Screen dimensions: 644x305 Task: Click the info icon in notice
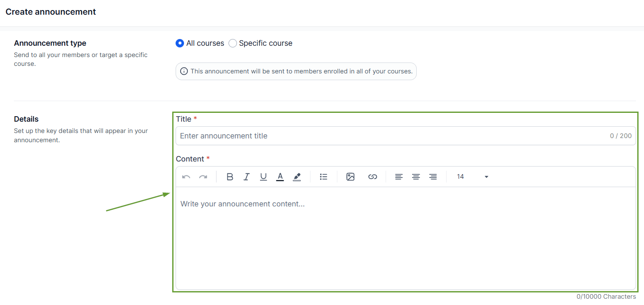[x=184, y=71]
